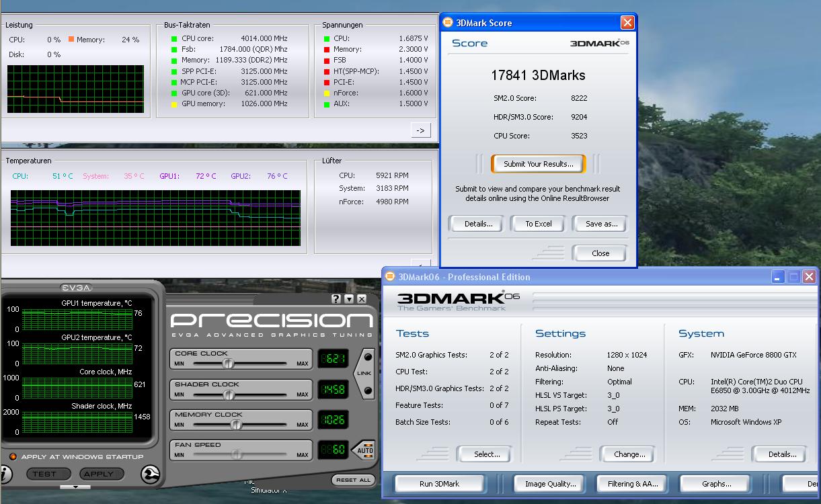Open the EVGA Precision information 'i' icon
Viewport: 821px width, 504px height.
point(5,474)
